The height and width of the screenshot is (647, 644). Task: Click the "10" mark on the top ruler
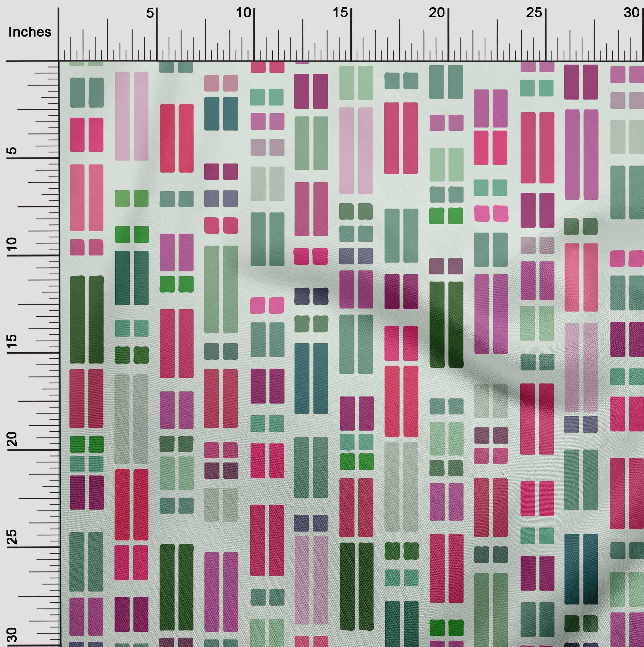(243, 13)
